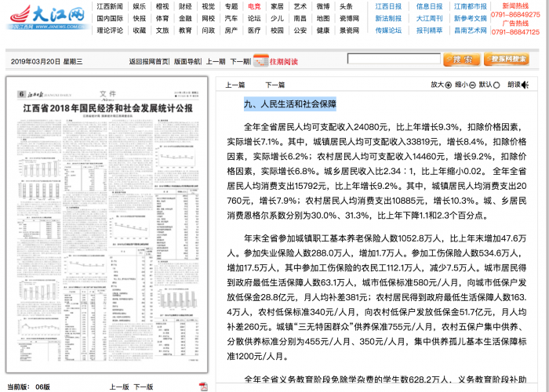
Task: Go to 返回报网首页 link
Action: 148,61
